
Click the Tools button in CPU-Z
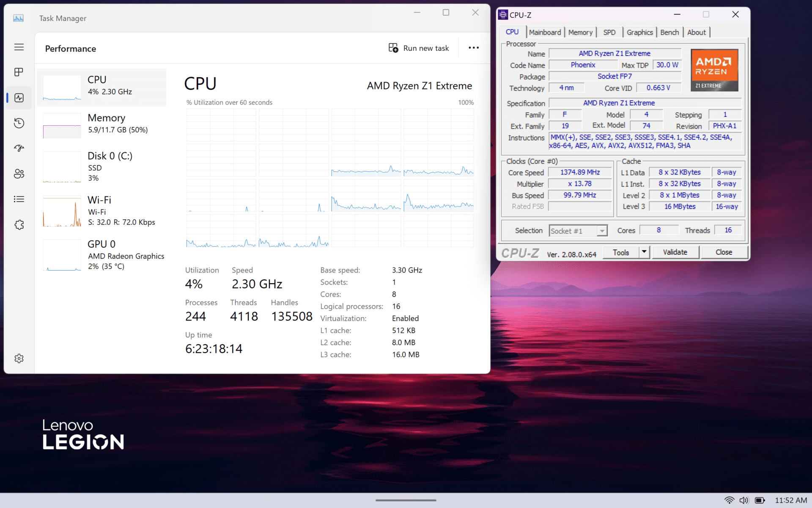621,252
